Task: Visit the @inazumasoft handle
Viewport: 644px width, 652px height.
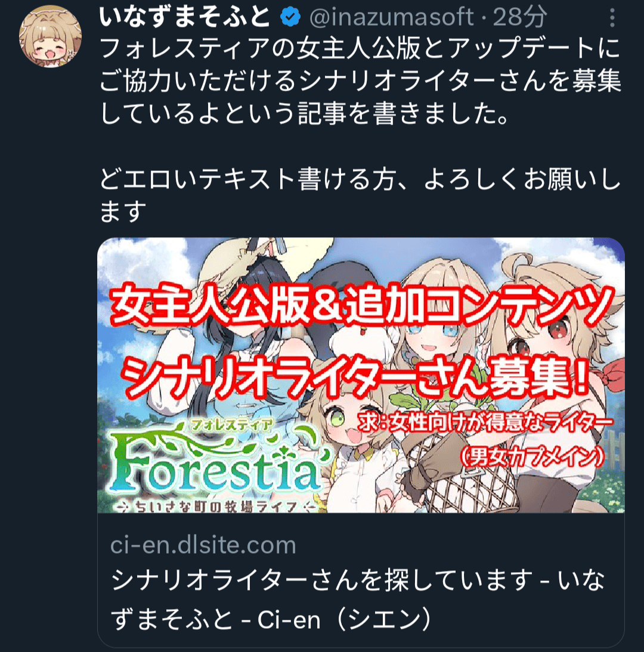Action: 392,17
